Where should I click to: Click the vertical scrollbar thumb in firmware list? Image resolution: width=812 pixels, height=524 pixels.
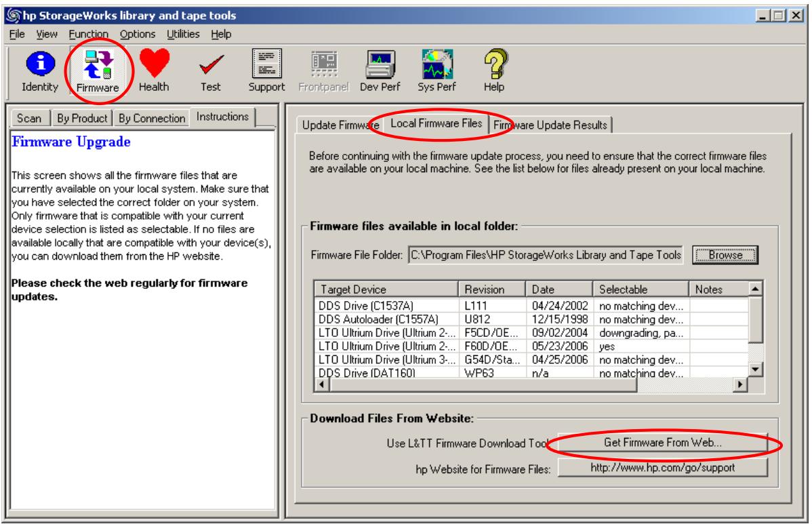tap(756, 319)
